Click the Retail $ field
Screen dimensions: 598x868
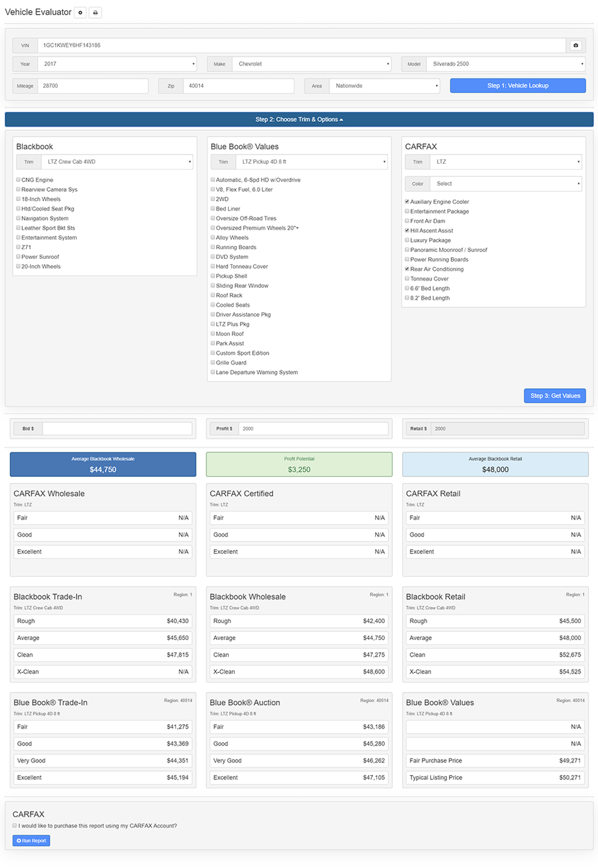pos(507,429)
